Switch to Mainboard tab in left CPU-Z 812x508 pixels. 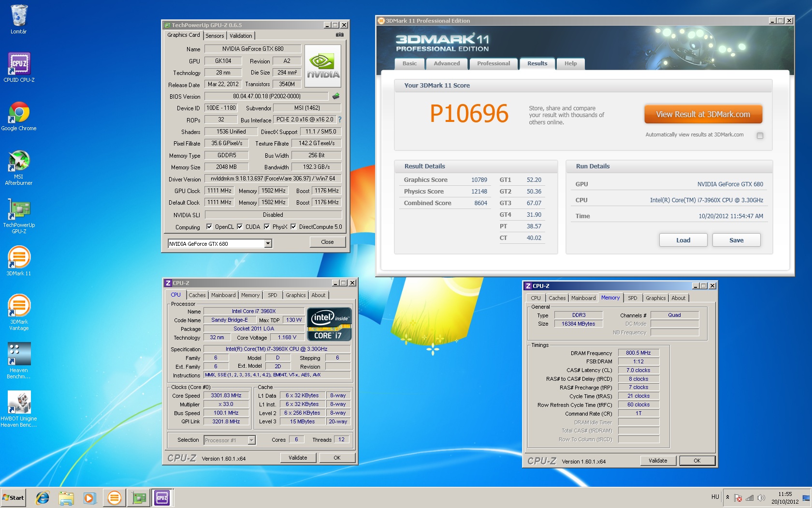(x=223, y=295)
